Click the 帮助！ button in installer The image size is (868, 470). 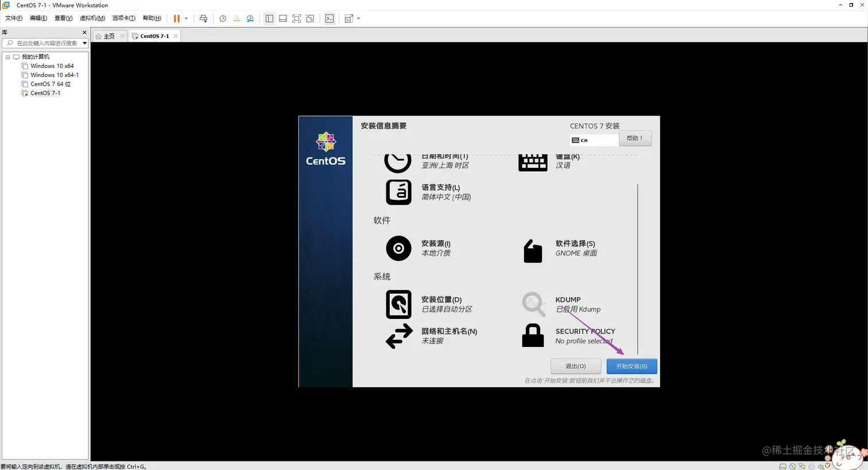pos(635,138)
